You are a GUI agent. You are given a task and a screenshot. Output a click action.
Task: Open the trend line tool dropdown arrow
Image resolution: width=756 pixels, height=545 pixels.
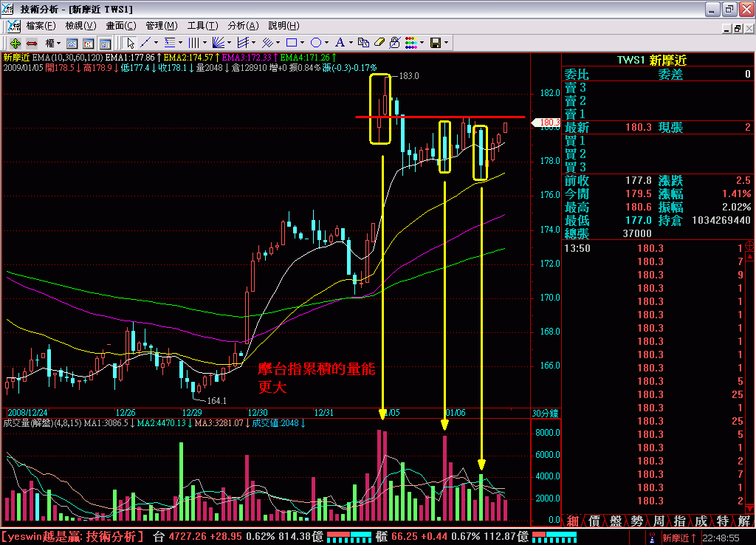[x=156, y=43]
